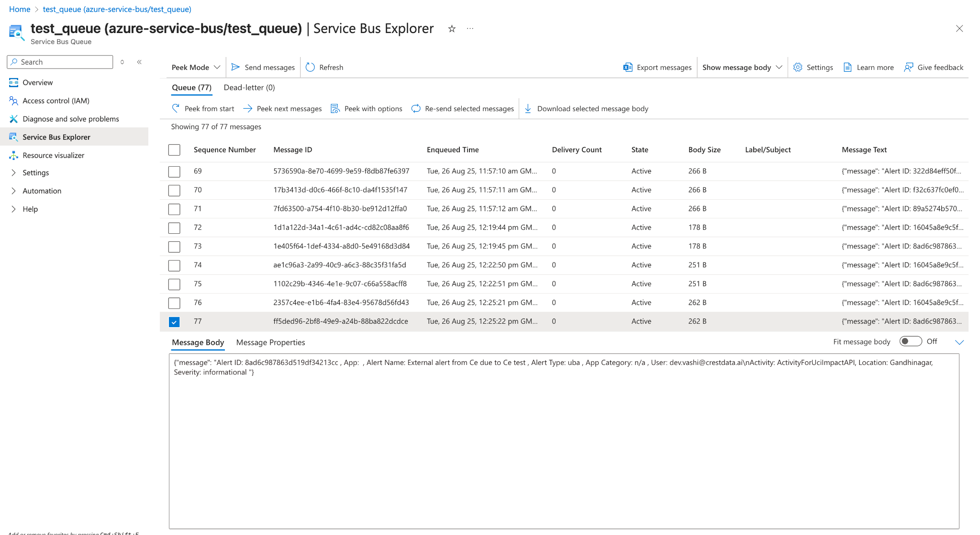Click the Peek next messages arrow icon
Screen dimensions: 980x535
(247, 108)
